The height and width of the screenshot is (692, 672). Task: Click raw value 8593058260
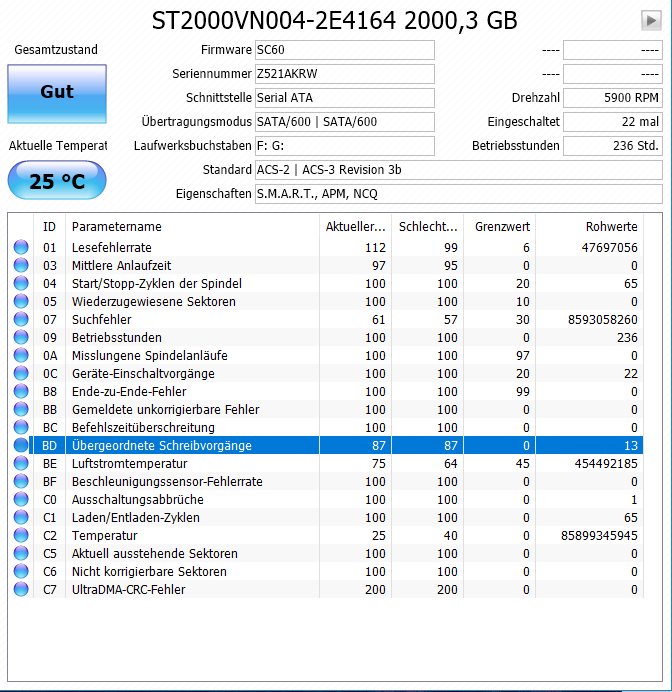602,320
